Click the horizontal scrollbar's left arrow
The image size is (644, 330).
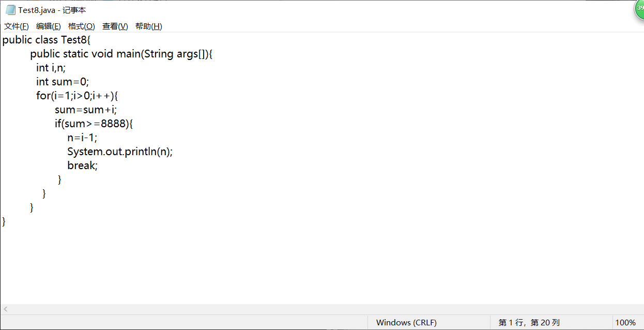click(5, 309)
